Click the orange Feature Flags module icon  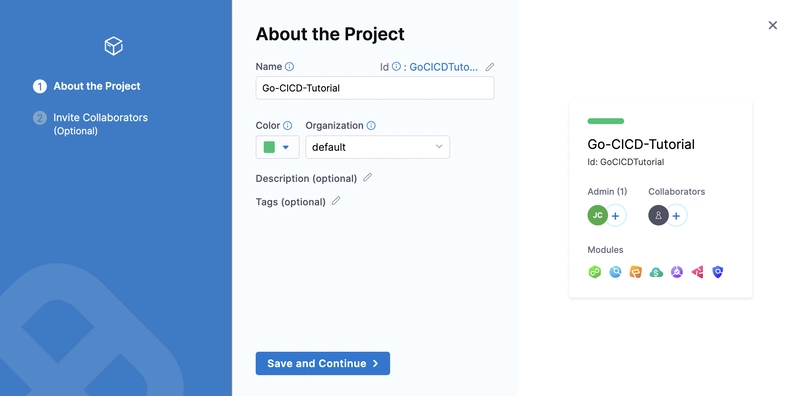click(x=636, y=272)
